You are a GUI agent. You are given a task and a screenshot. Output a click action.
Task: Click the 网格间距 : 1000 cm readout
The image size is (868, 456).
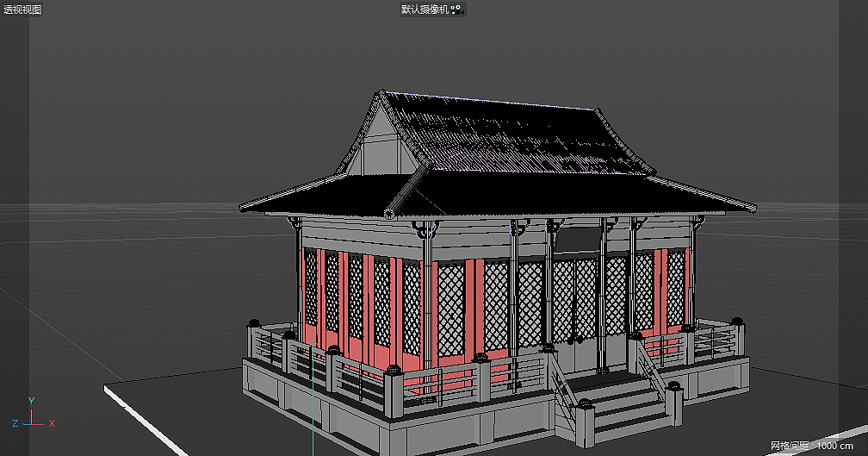coord(812,446)
